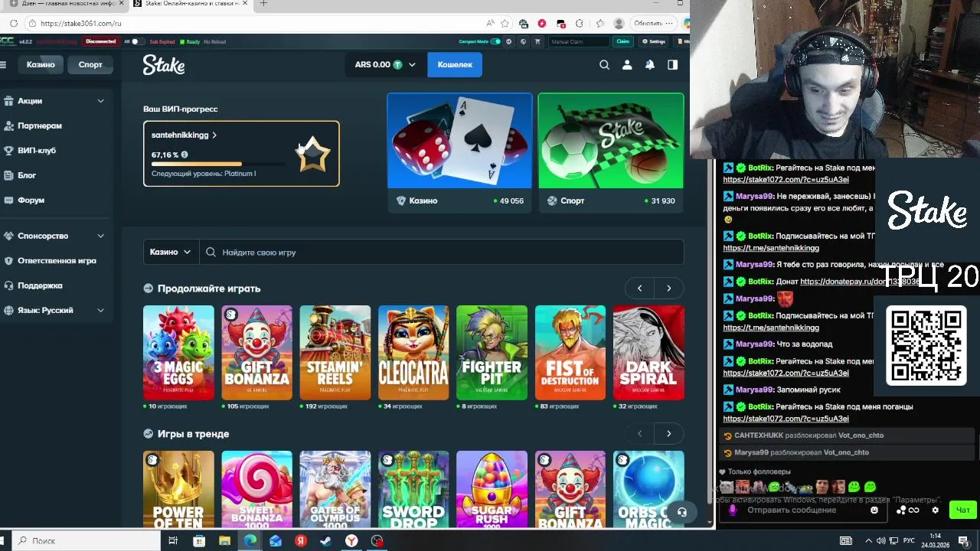Screen dimensions: 980x551
Task: Add page to favorites star icon
Action: click(506, 23)
